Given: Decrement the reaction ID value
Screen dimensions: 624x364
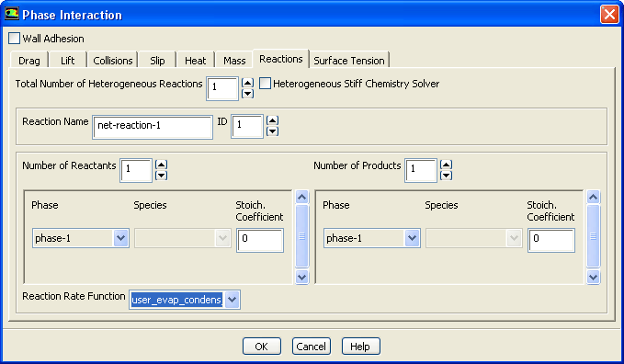Looking at the screenshot, I should coord(273,131).
